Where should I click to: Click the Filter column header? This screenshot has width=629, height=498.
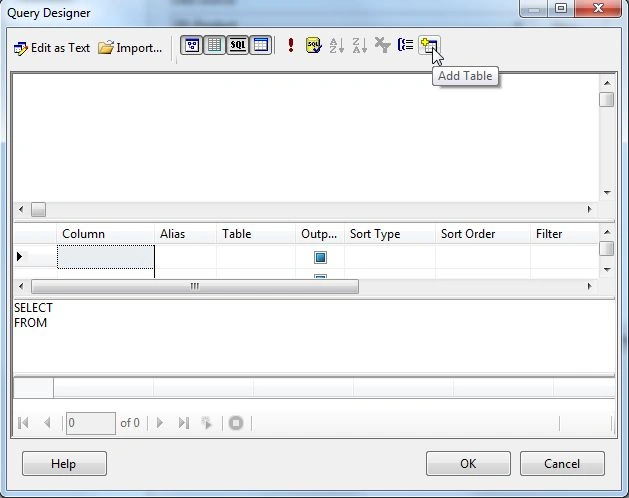coord(564,234)
